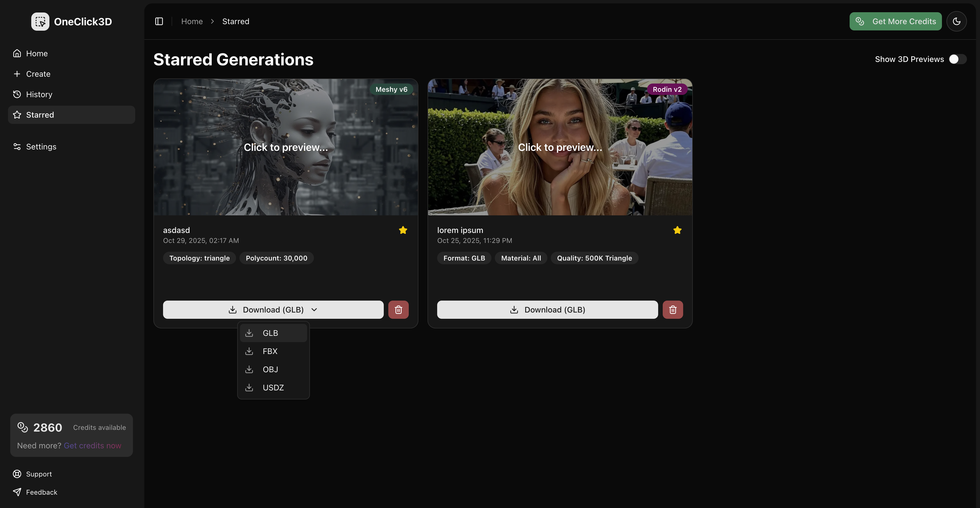Expand the download format dropdown on asdasd card
The height and width of the screenshot is (508, 980).
pyautogui.click(x=315, y=309)
